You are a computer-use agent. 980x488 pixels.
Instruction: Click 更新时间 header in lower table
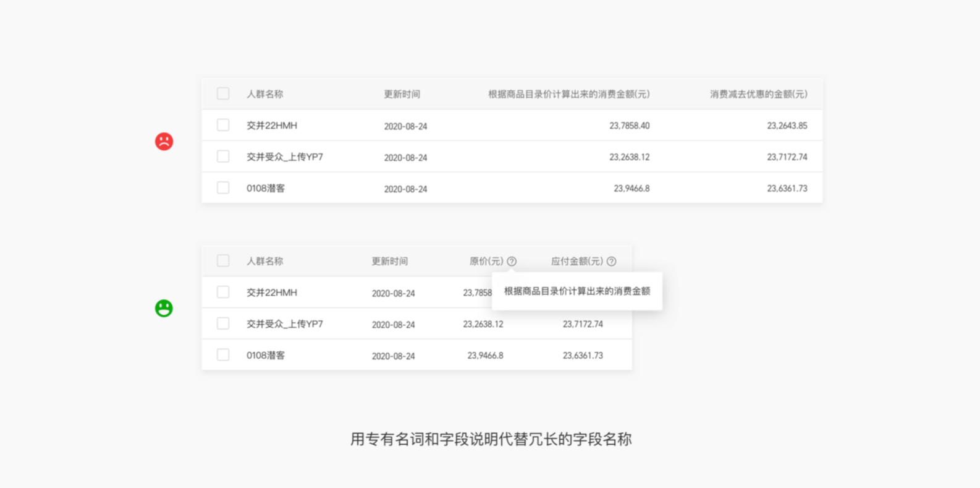(x=389, y=261)
